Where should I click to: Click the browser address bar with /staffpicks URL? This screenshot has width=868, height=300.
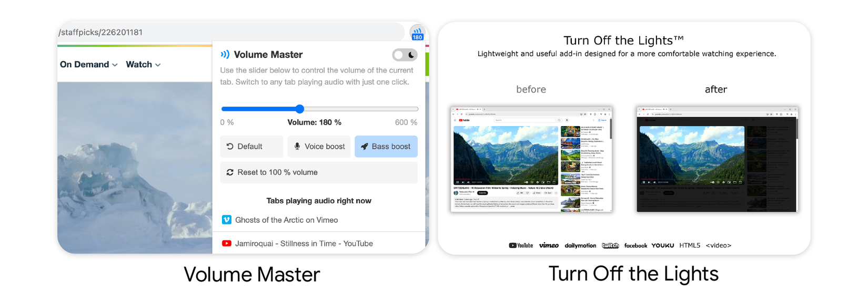(x=230, y=32)
